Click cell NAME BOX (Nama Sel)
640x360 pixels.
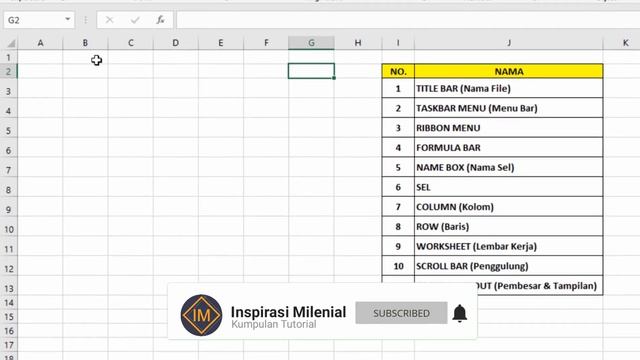(509, 167)
